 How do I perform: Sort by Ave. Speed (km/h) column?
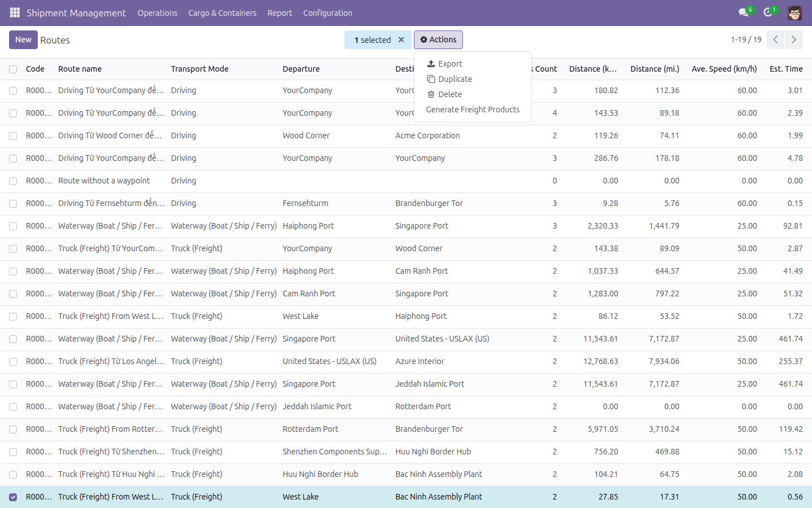click(x=724, y=69)
